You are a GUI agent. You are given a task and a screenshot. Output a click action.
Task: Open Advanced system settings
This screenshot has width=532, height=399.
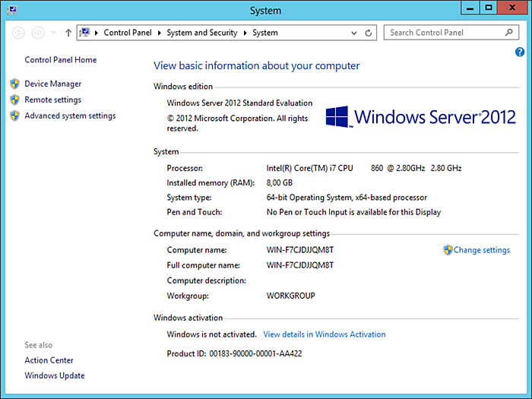(70, 116)
